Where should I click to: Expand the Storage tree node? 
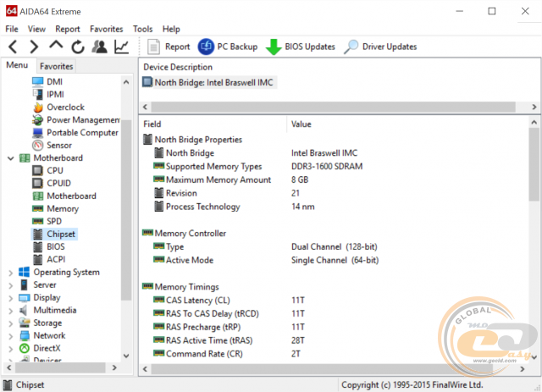pyautogui.click(x=11, y=323)
